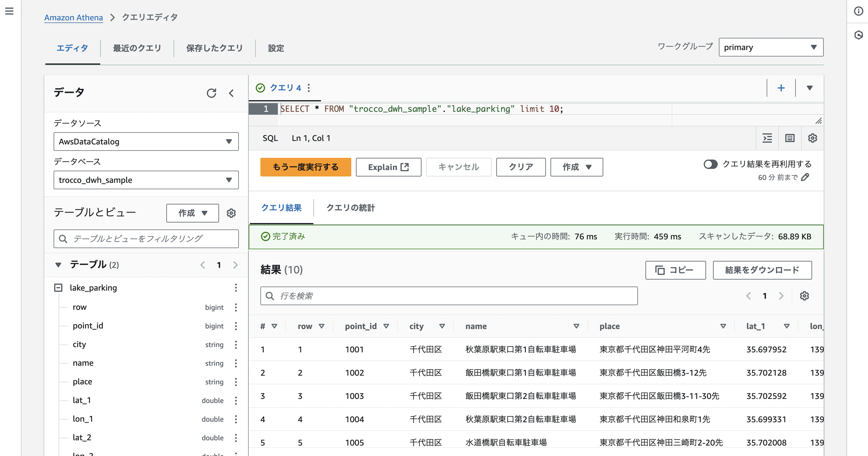Viewport: 868px width, 456px height.
Task: Switch to the 保存したクエリ tab
Action: 214,48
